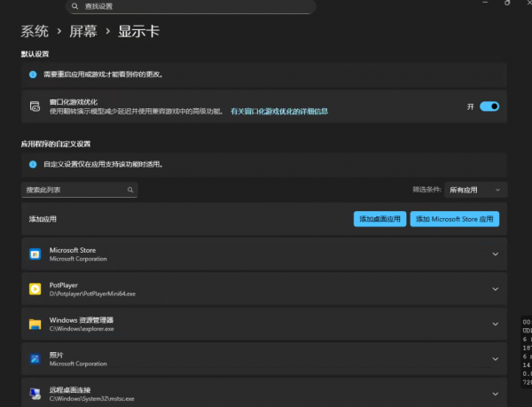
Task: Click the 显示卡 page title
Action: point(139,32)
